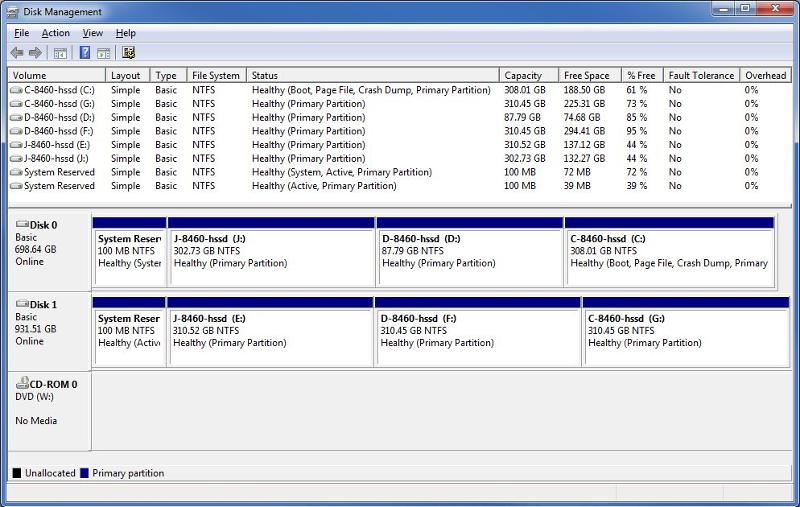Click the Fault Tolerance column header
The height and width of the screenshot is (507, 800).
click(702, 75)
